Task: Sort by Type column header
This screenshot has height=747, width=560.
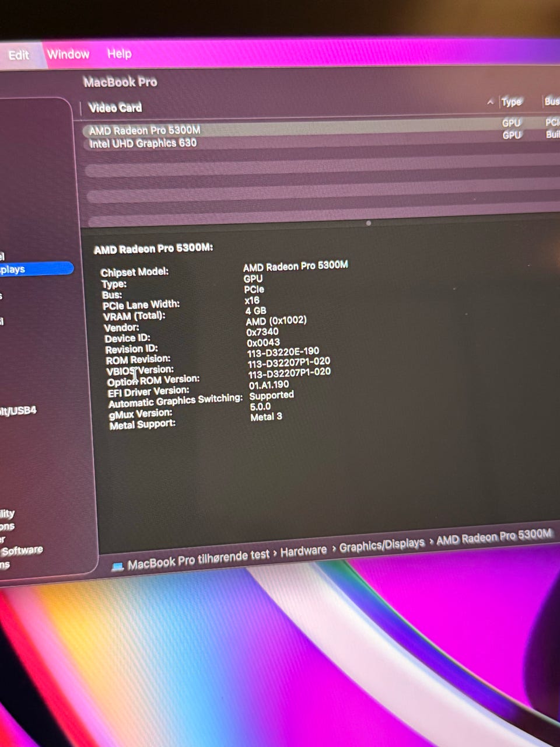Action: (511, 102)
